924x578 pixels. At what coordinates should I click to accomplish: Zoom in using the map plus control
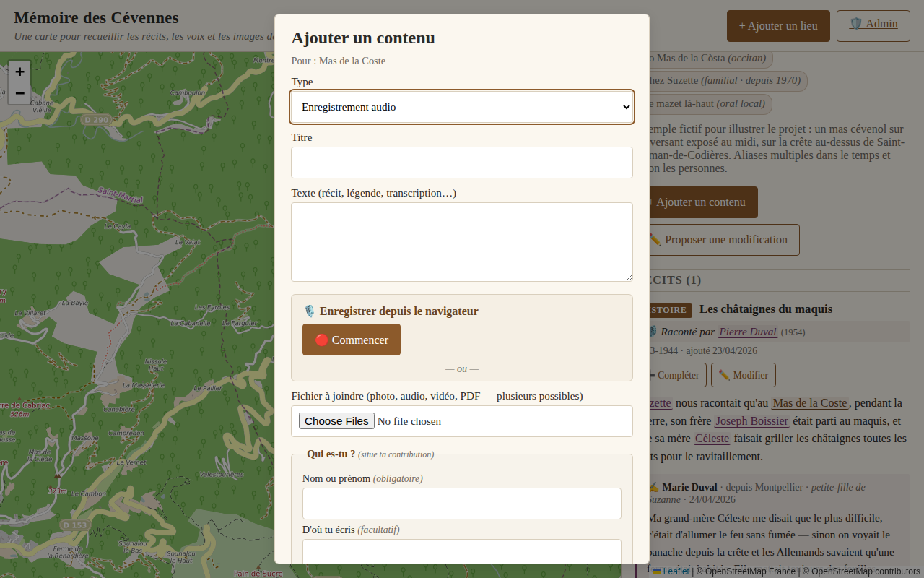19,72
